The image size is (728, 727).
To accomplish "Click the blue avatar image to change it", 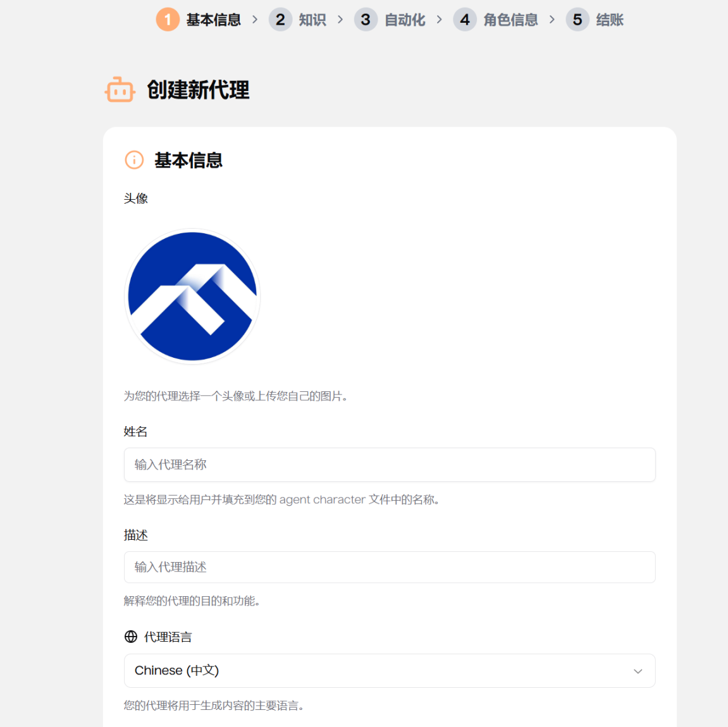I will point(193,296).
